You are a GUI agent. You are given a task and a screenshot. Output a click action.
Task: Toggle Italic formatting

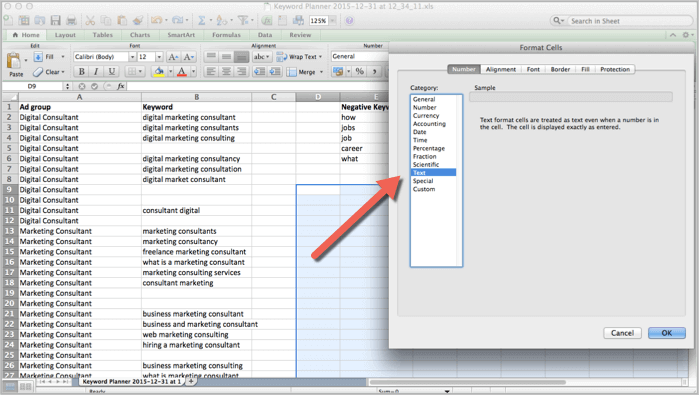click(x=96, y=71)
